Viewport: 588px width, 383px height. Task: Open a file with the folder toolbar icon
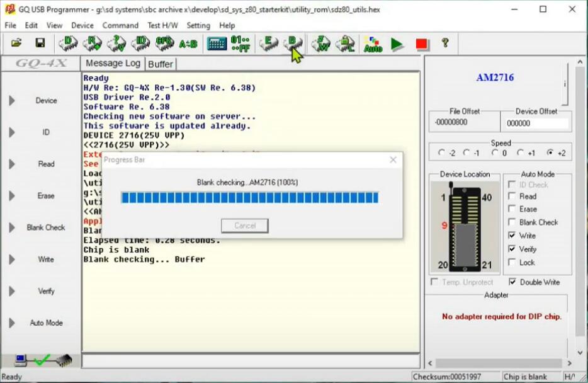click(16, 43)
